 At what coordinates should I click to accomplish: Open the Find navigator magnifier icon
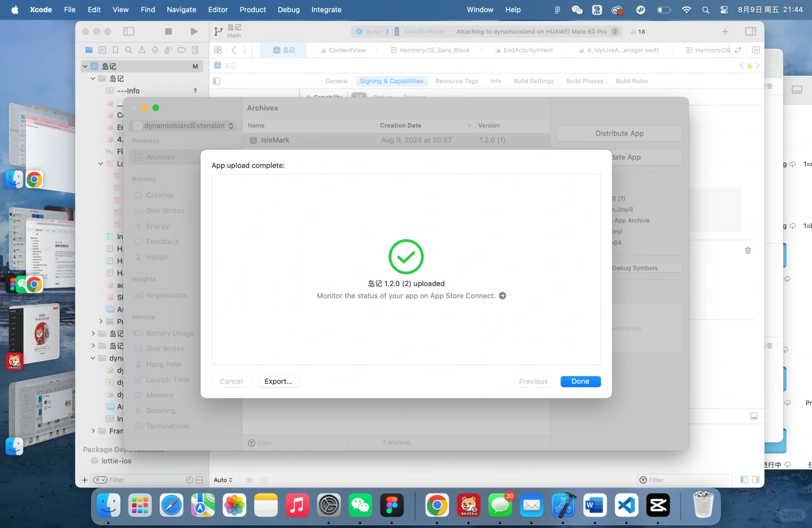click(x=129, y=50)
